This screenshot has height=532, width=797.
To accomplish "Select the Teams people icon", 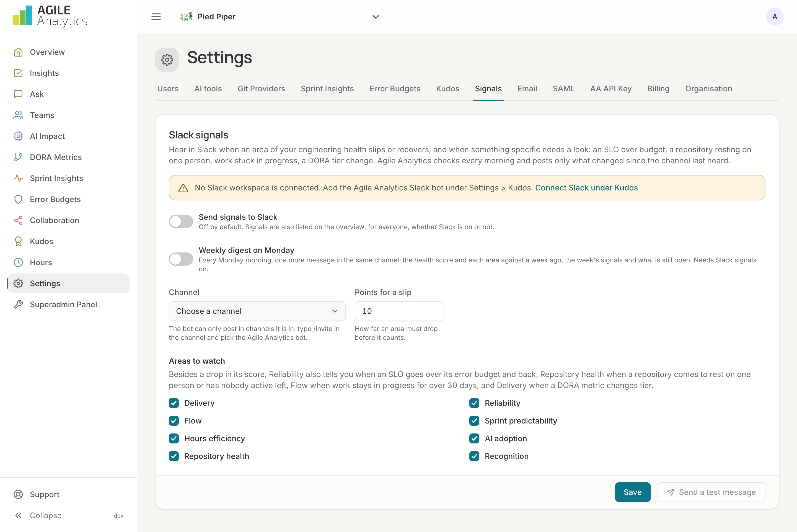I will 18,115.
